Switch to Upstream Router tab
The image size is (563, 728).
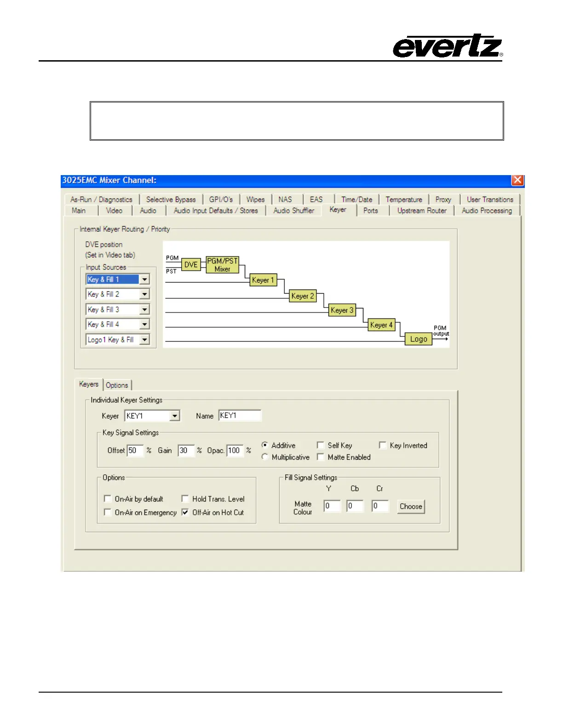pos(422,210)
